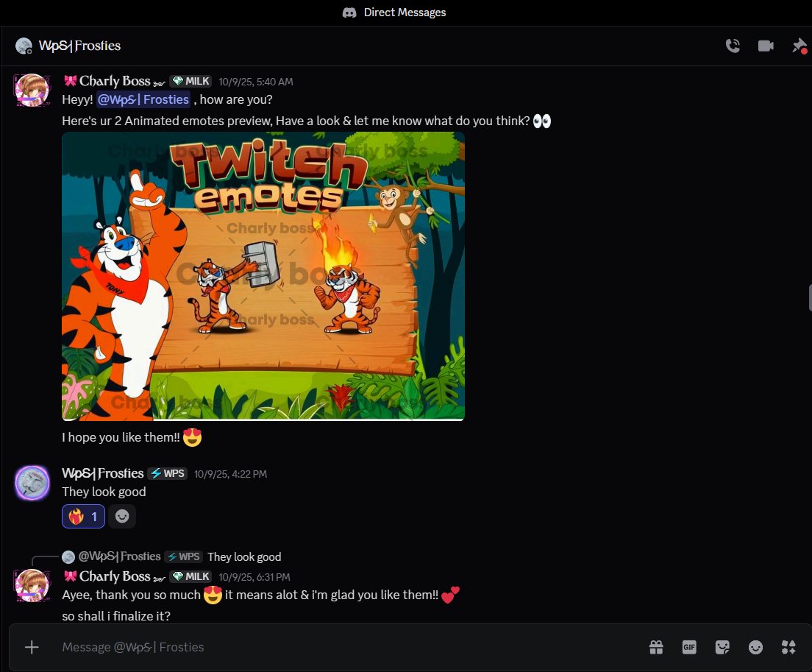Screen dimensions: 812x672
Task: Open the sticker picker
Action: (722, 647)
